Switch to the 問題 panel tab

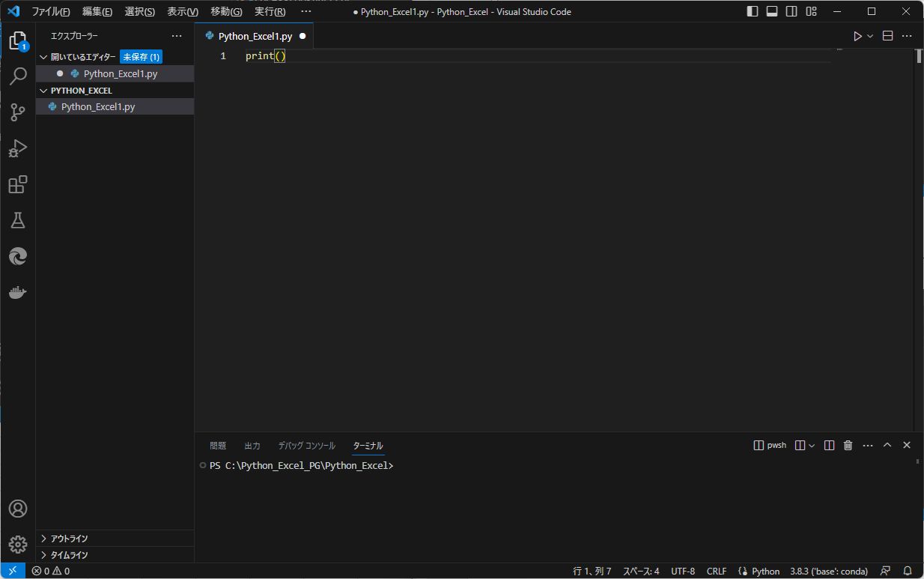coord(218,445)
